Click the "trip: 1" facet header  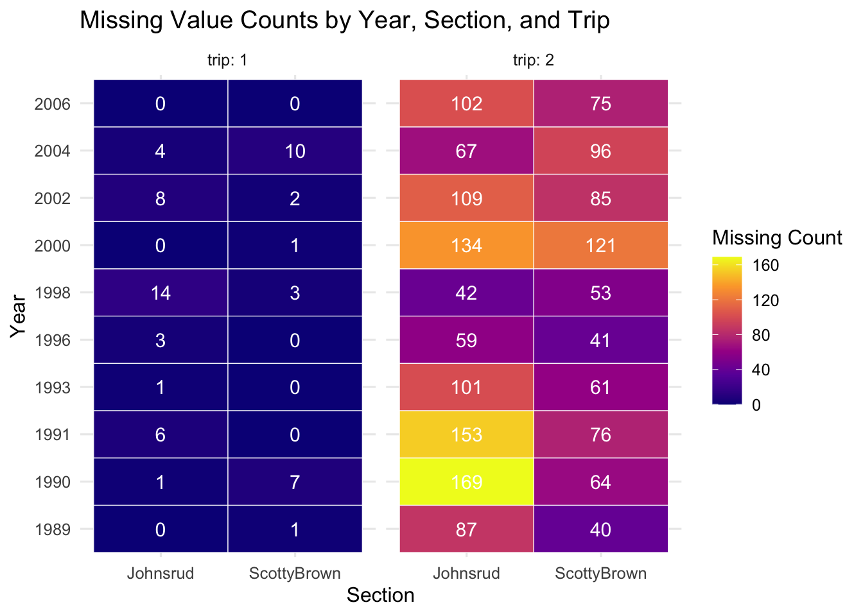(227, 60)
